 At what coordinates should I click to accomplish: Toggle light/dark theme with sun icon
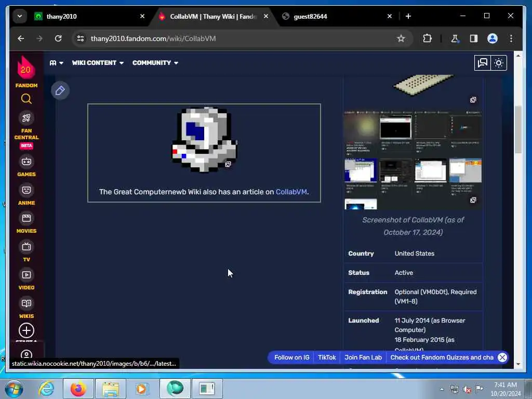(499, 63)
